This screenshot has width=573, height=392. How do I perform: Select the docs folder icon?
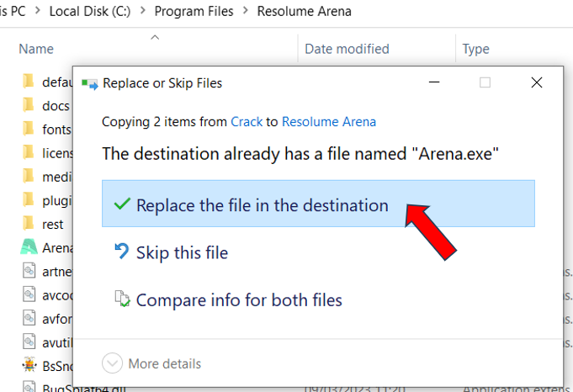coord(29,105)
